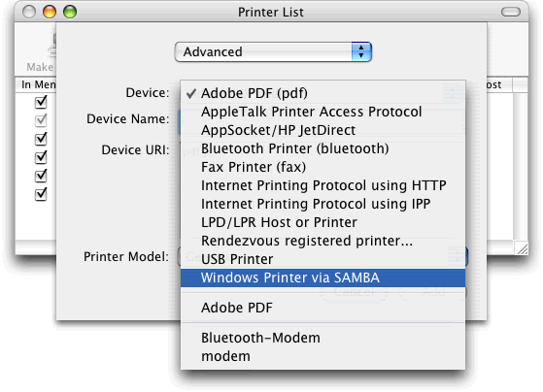Select Windows Printer via SAMBA

322,278
